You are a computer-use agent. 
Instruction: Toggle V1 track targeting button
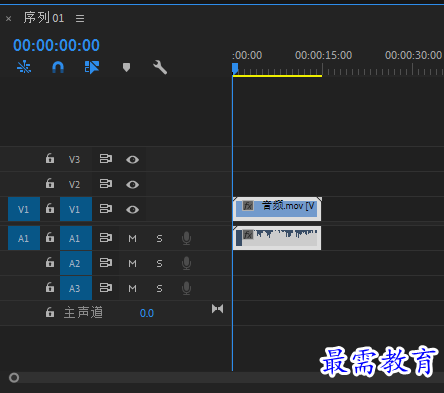point(76,209)
